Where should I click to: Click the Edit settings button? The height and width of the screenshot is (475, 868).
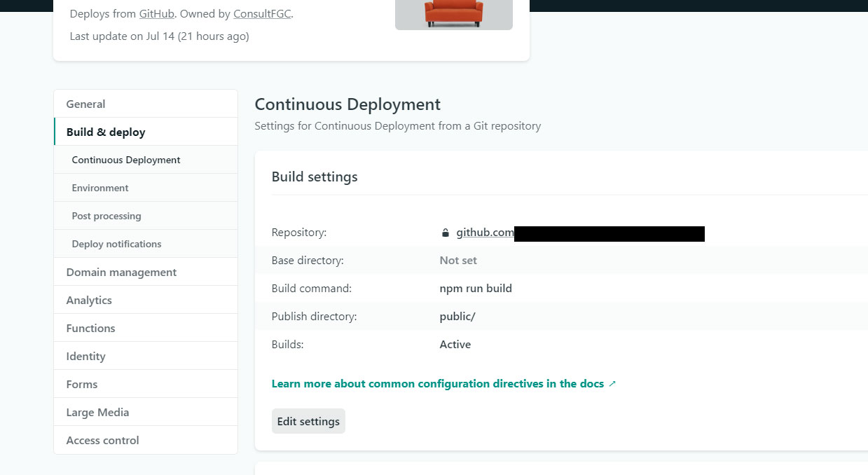tap(308, 421)
